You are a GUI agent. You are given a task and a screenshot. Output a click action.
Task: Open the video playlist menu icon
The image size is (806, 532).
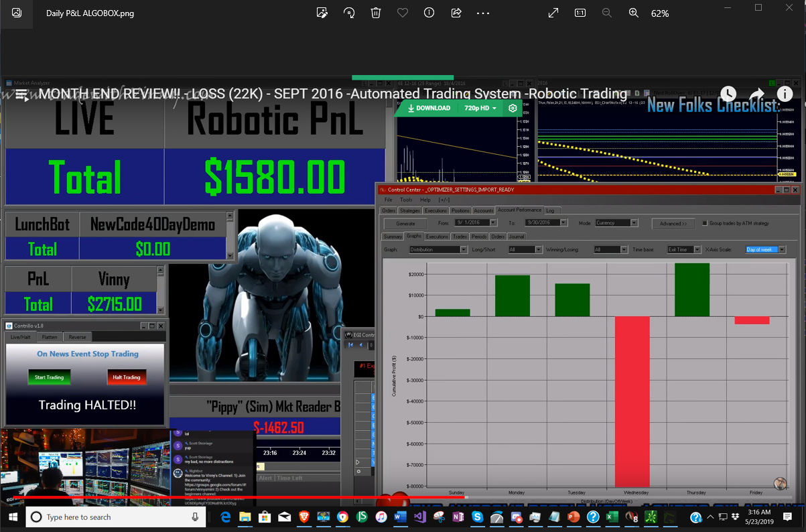coord(21,95)
